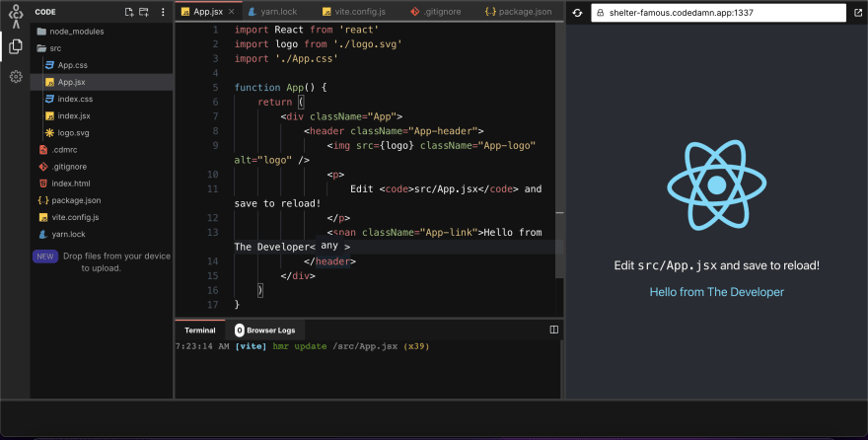Open the settings gear icon
This screenshot has width=868, height=440.
[x=16, y=76]
